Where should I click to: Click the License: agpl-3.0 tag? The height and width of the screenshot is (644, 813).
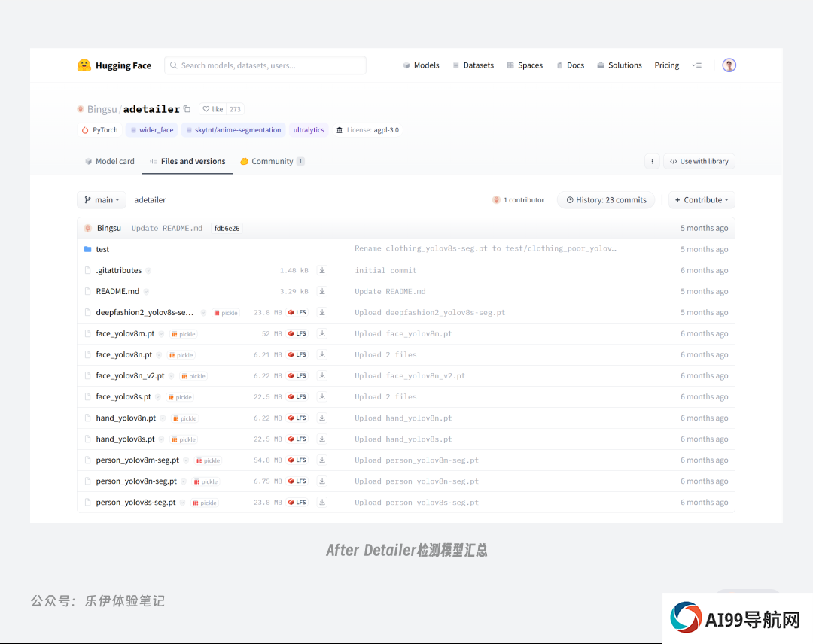coord(367,130)
